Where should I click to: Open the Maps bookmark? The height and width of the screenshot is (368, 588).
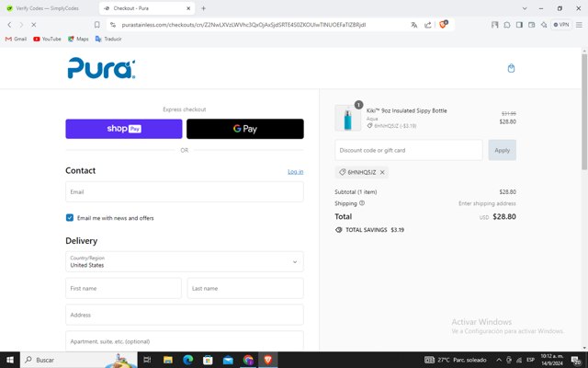(78, 39)
